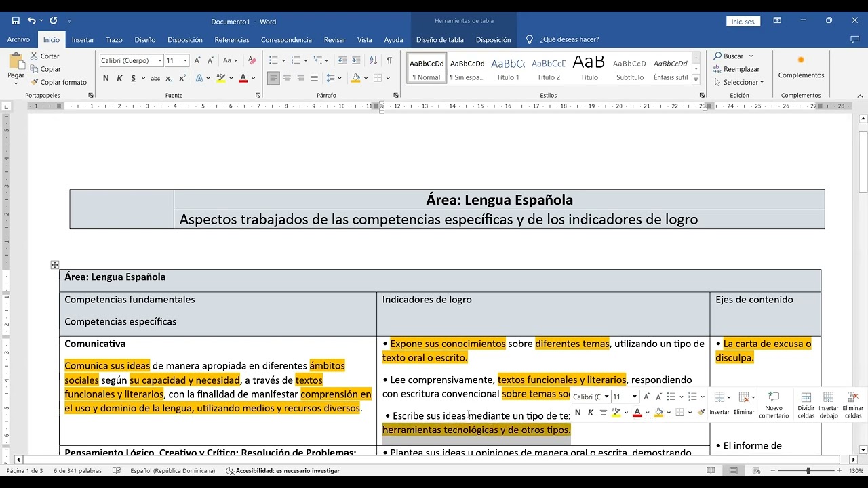This screenshot has width=868, height=488.
Task: Increase font size in the ribbon
Action: 197,60
